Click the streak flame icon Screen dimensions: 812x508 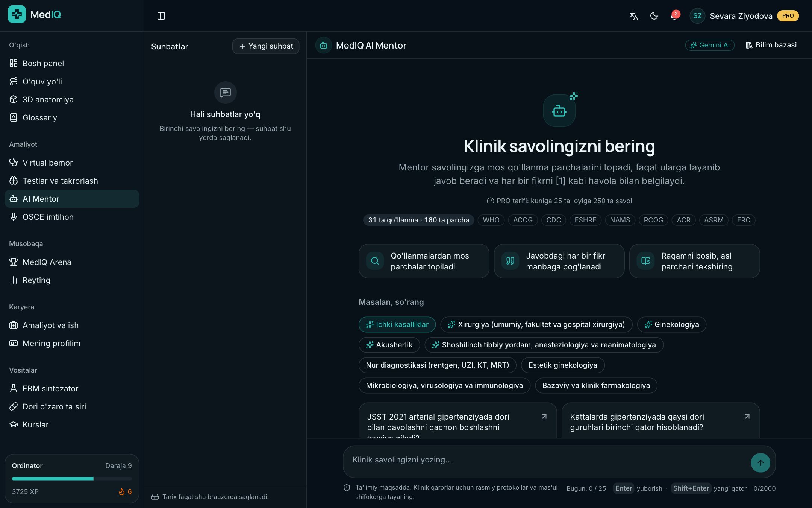(122, 492)
